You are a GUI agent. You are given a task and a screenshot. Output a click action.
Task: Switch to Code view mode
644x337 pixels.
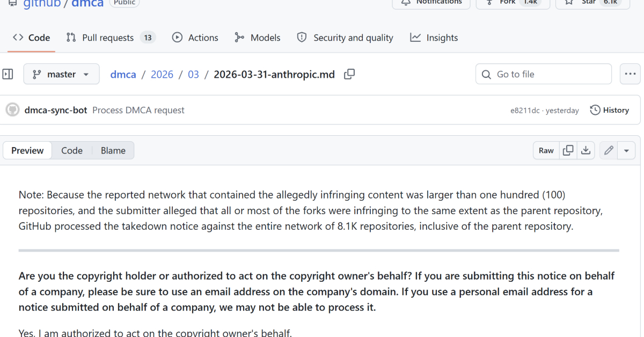point(71,151)
